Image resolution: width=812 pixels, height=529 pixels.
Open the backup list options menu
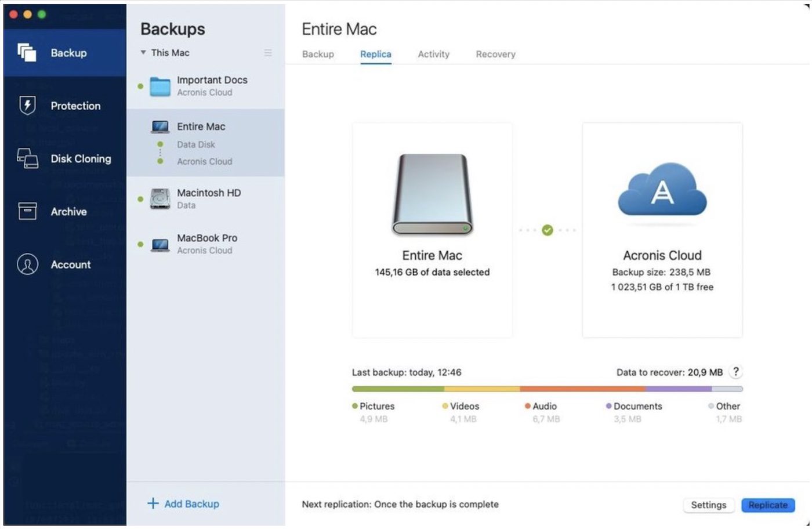coord(268,53)
